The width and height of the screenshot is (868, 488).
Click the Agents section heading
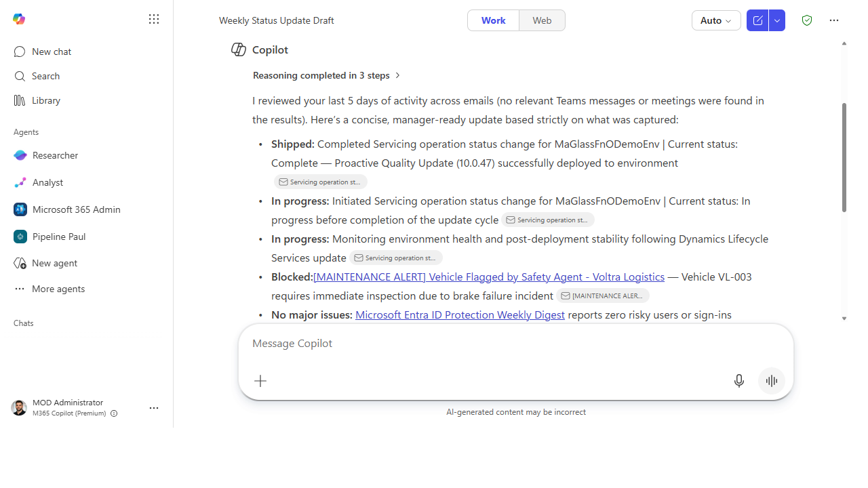coord(26,132)
